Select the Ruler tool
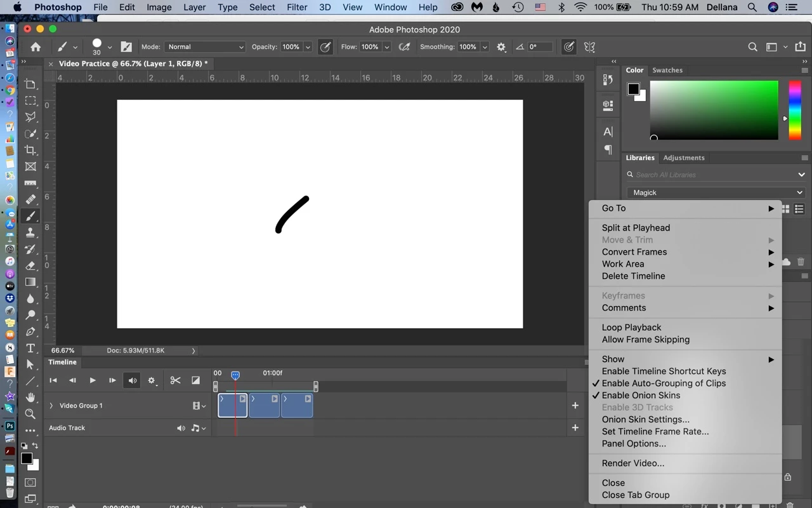Viewport: 812px width, 508px height. click(30, 184)
